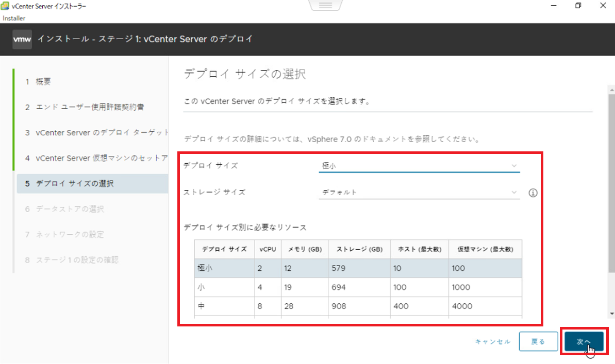Click the drag handle at top center
Viewport: 615px width, 364px height.
pos(326,6)
